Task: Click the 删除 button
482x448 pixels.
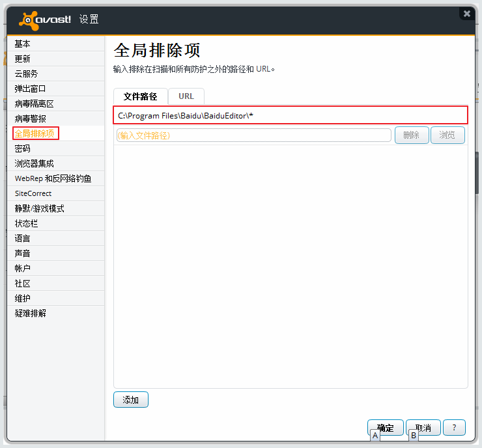Action: pyautogui.click(x=412, y=135)
